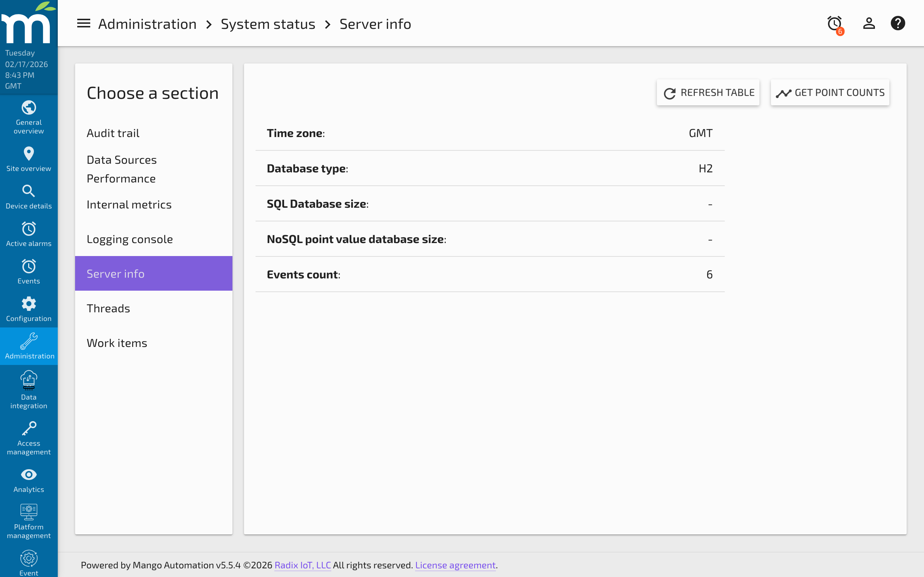Open the Events section icon
924x577 pixels.
[x=29, y=270]
